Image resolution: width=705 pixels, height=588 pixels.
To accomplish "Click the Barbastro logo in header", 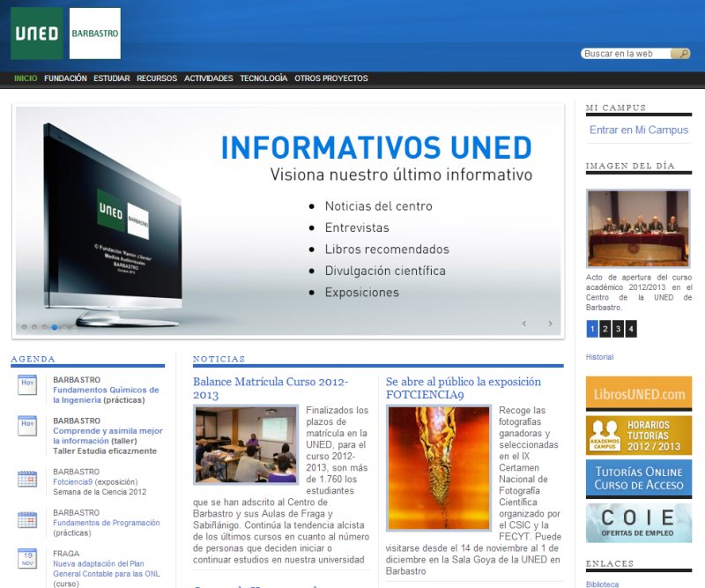I will (94, 33).
